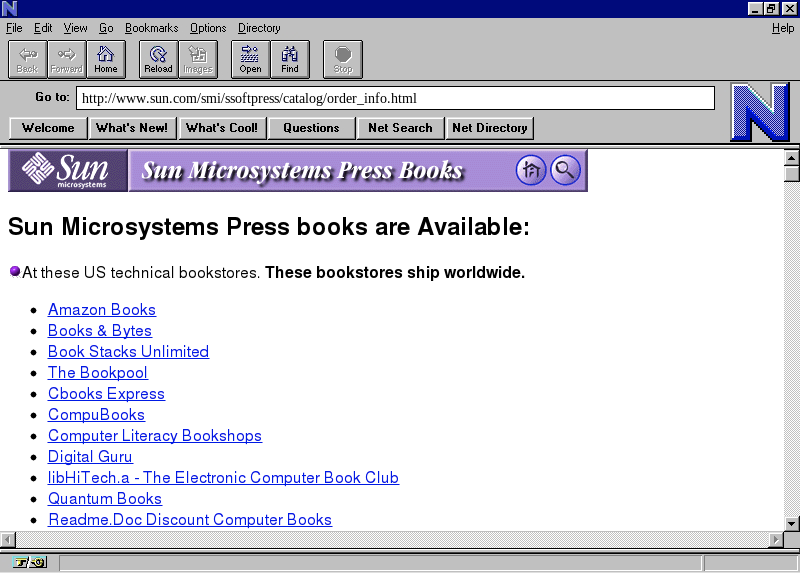The height and width of the screenshot is (573, 800).
Task: Open a location with Open icon
Action: pyautogui.click(x=250, y=59)
